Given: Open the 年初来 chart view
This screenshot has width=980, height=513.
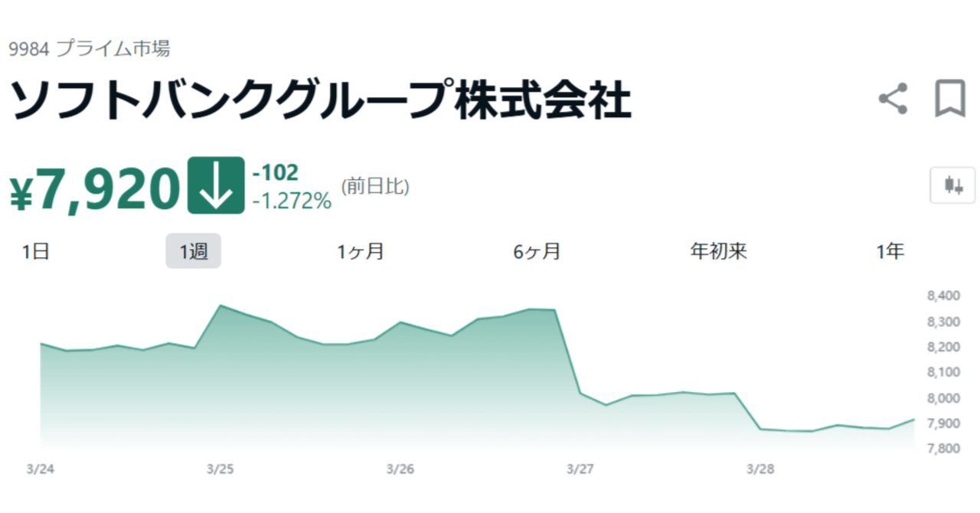Looking at the screenshot, I should (x=719, y=250).
